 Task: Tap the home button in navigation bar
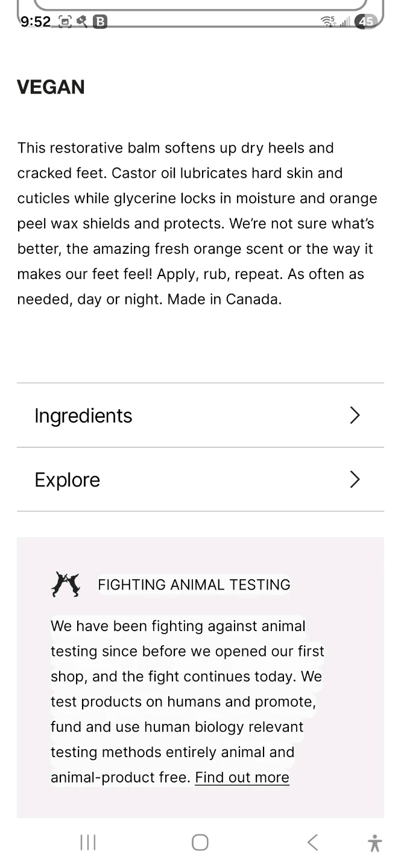coord(200,842)
